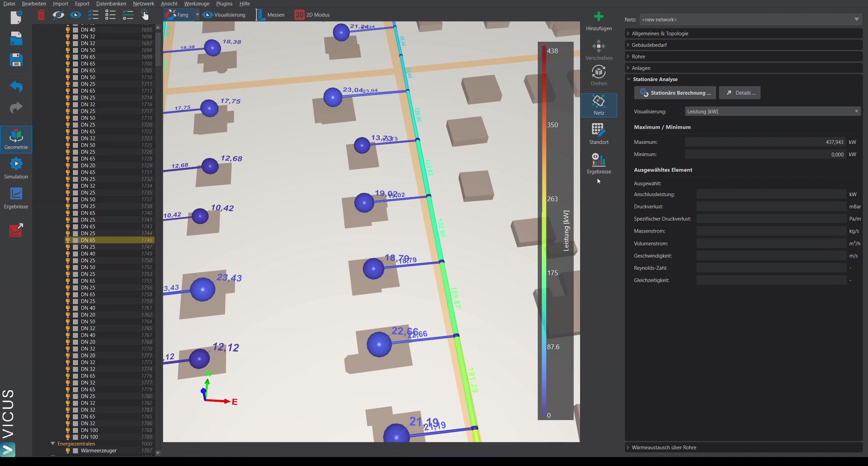Save the project with the floppy icon
The height and width of the screenshot is (466, 868).
coord(16,60)
